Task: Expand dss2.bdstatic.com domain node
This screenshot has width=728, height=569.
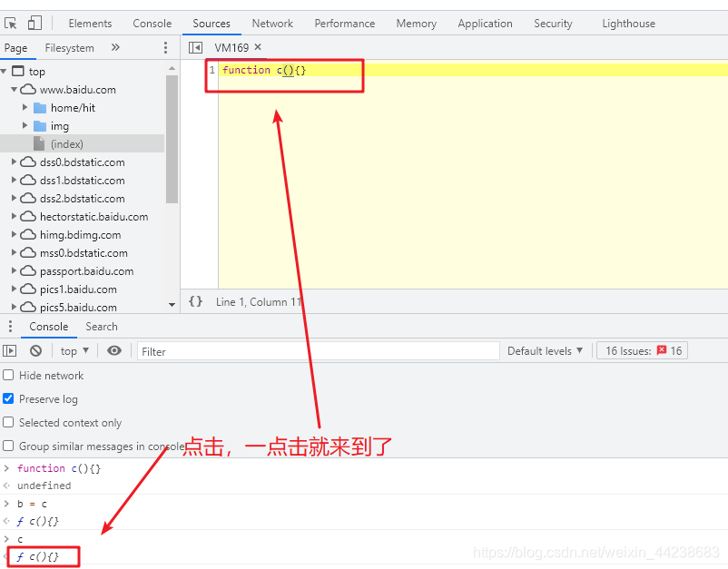Action: [15, 198]
